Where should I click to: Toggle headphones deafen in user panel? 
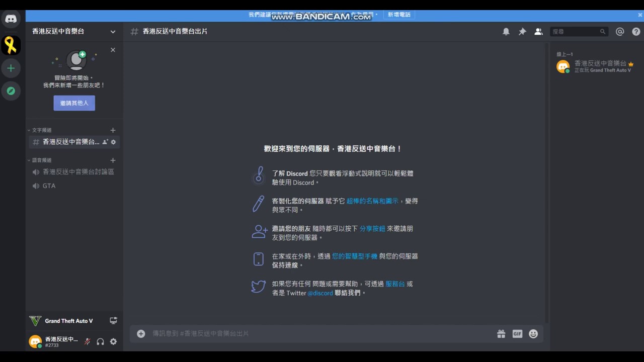point(100,342)
